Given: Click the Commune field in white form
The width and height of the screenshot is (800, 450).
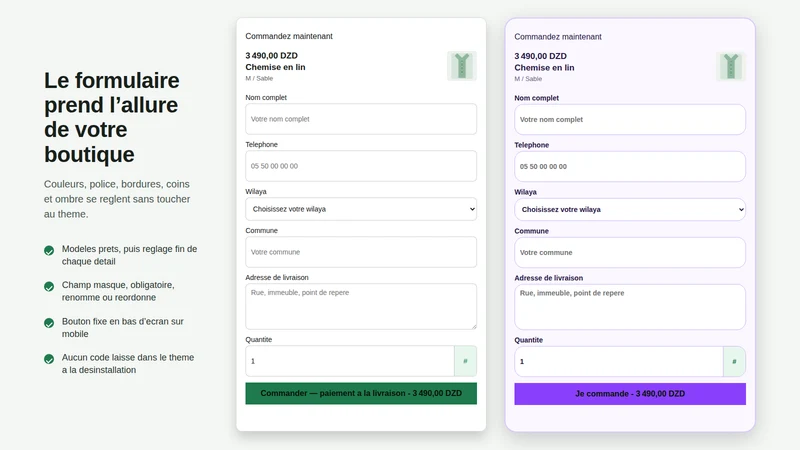Looking at the screenshot, I should pyautogui.click(x=361, y=252).
